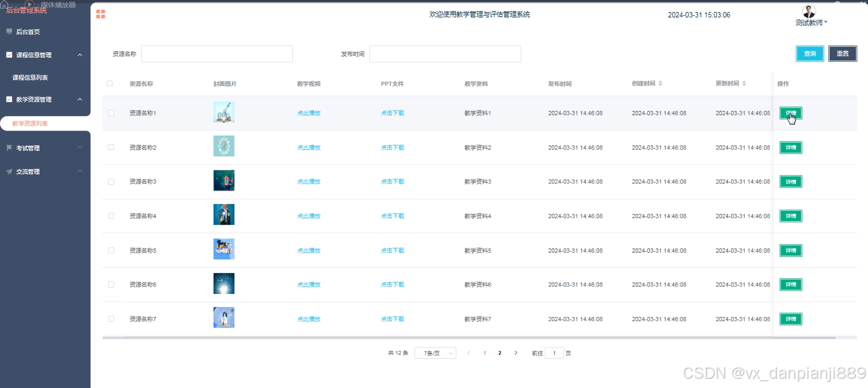The image size is (868, 388).
Task: Open cover image thumbnail for 资源名称1
Action: tap(224, 112)
